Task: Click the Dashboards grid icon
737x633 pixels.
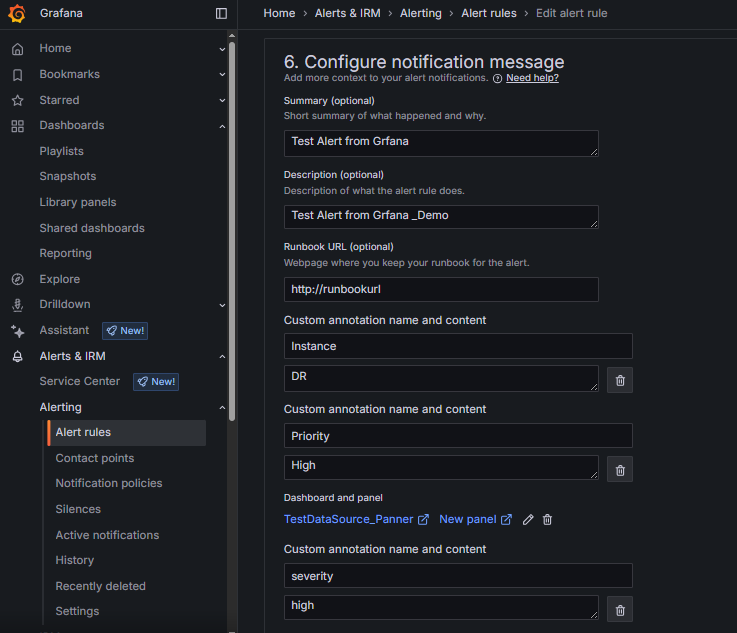Action: click(x=17, y=126)
